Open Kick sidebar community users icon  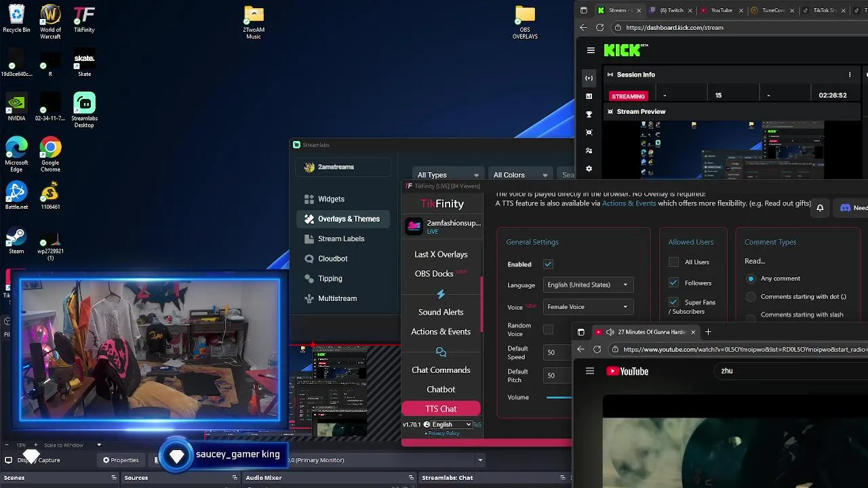[589, 150]
